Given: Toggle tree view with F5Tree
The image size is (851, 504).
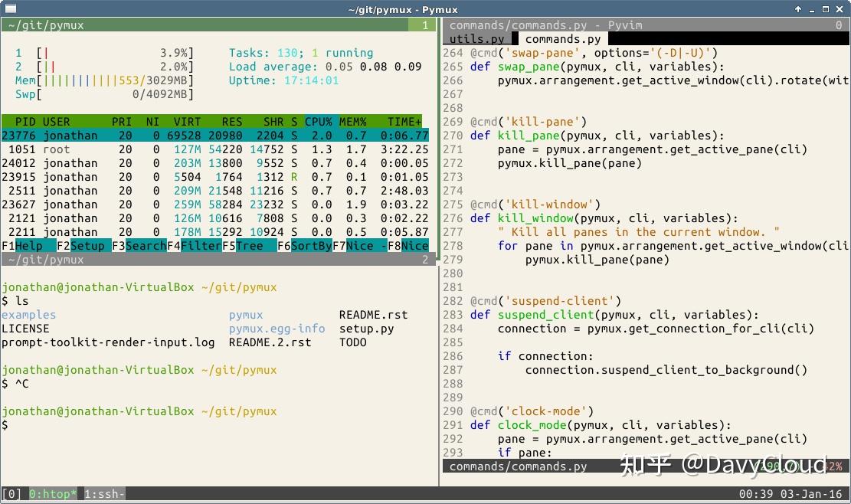Looking at the screenshot, I should pyautogui.click(x=247, y=245).
